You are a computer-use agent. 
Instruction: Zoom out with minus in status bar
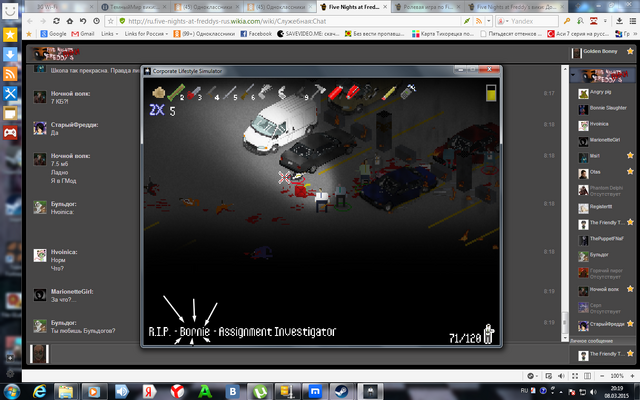[x=602, y=376]
